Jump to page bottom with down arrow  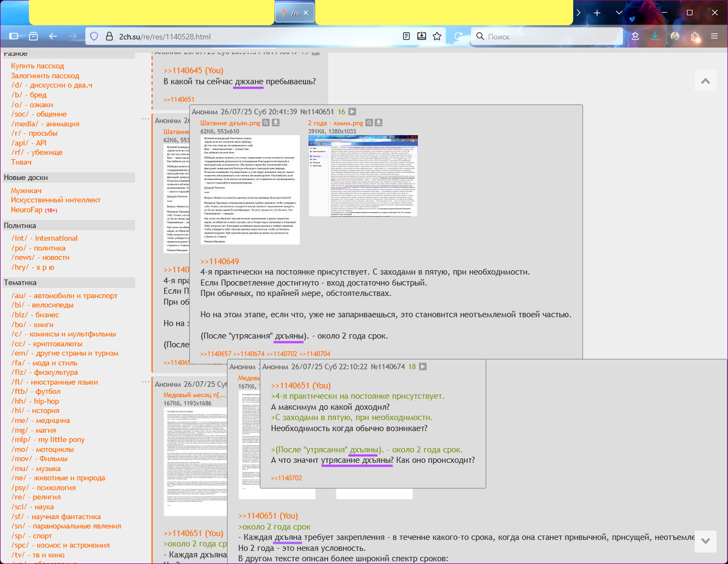pyautogui.click(x=706, y=541)
